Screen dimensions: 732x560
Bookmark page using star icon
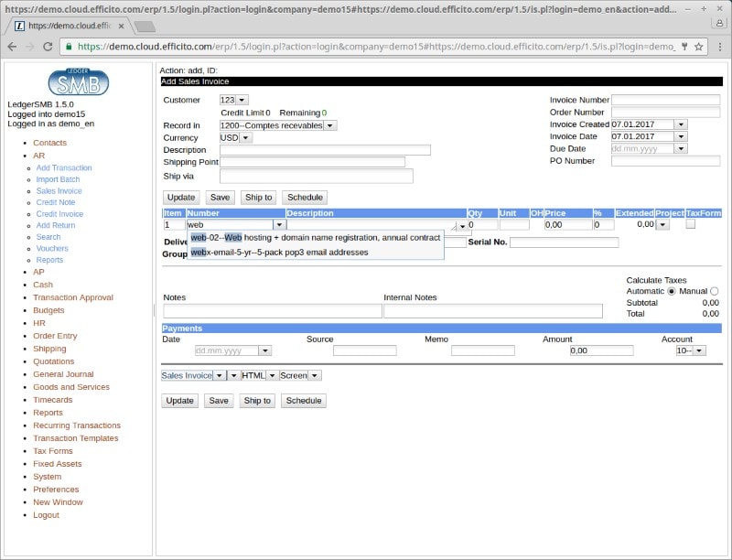(698, 46)
